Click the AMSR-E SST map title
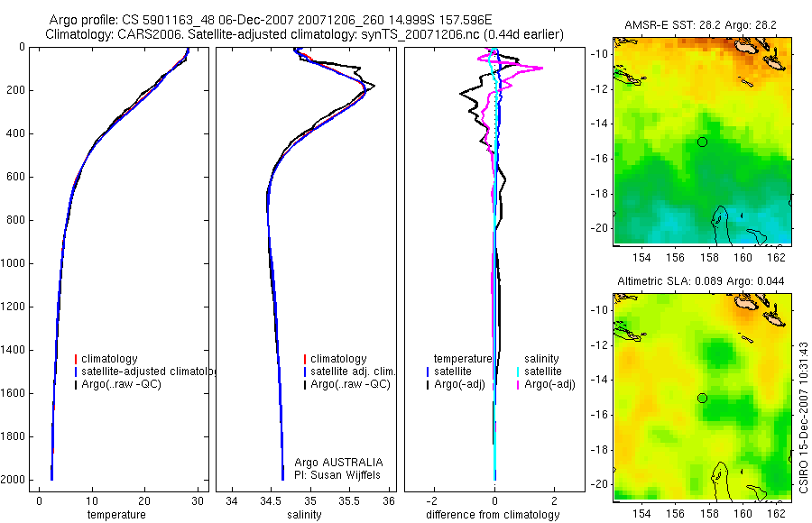This screenshot has width=812, height=523. point(700,25)
